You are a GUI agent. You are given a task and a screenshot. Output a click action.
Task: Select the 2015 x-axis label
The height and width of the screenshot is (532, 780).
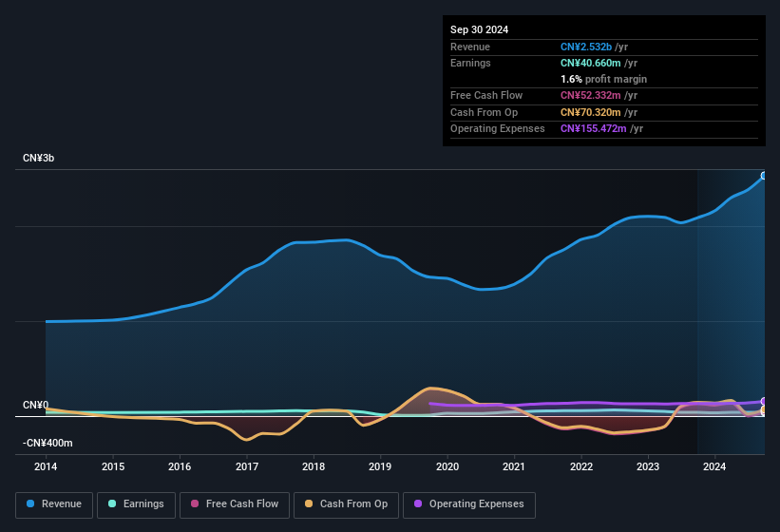[x=113, y=466]
